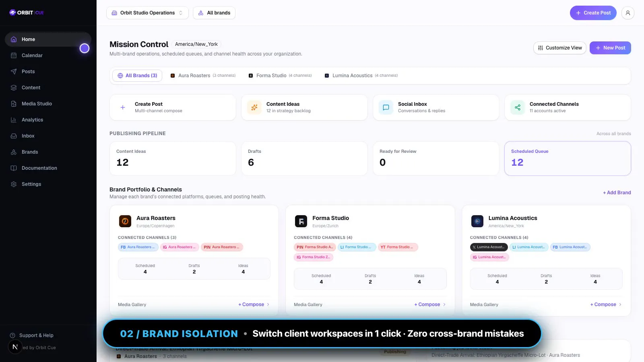Screen dimensions: 644x362
Task: Click the Orbit Cue logo
Action: click(27, 12)
